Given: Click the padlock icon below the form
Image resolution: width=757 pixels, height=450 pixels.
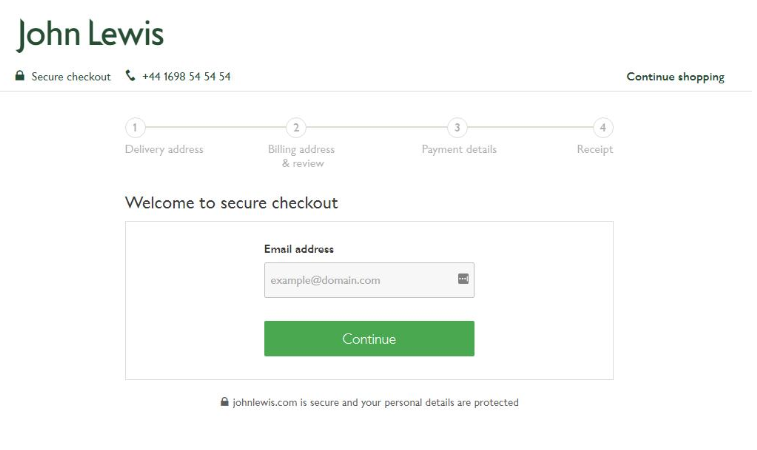Looking at the screenshot, I should 225,403.
